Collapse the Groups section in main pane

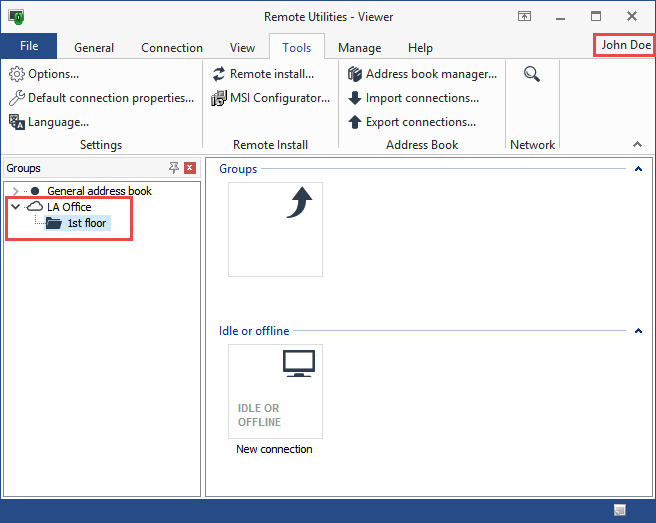(x=638, y=169)
